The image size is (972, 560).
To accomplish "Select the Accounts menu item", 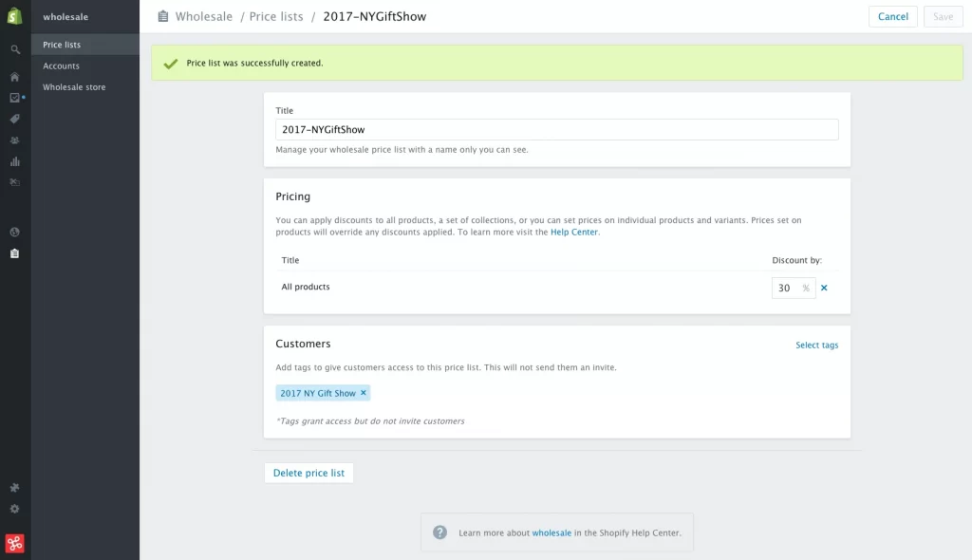I will coord(61,66).
